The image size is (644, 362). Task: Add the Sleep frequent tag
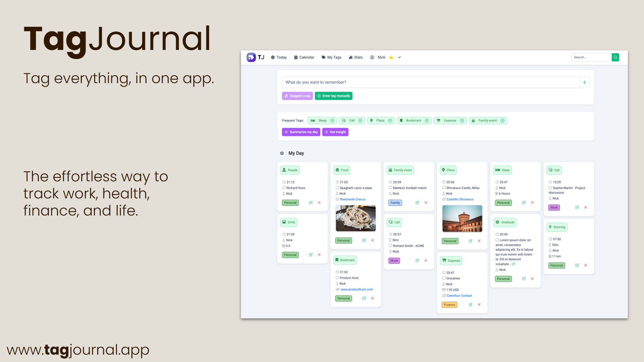(332, 121)
